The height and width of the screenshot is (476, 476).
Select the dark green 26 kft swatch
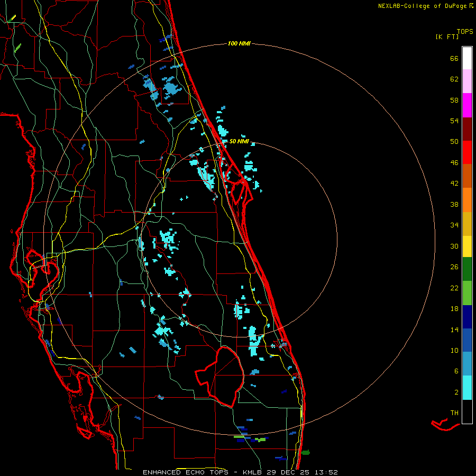point(467,269)
